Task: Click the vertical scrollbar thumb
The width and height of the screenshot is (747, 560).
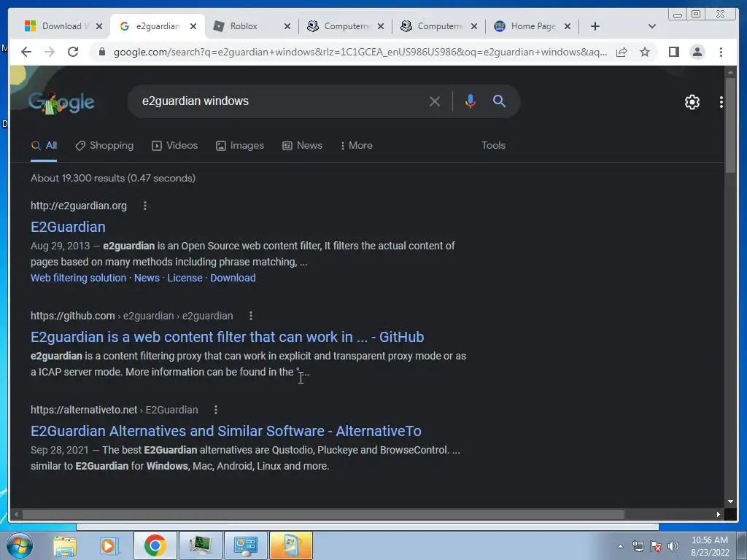Action: click(730, 126)
